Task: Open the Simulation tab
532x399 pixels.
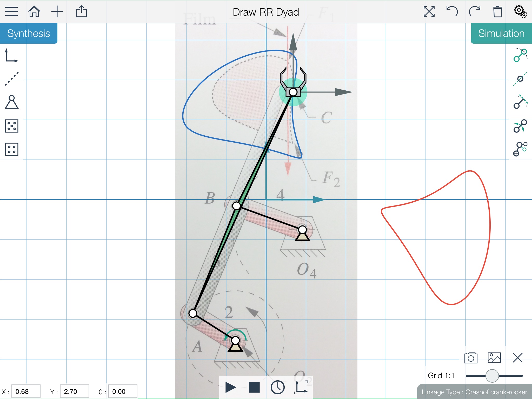Action: 501,33
